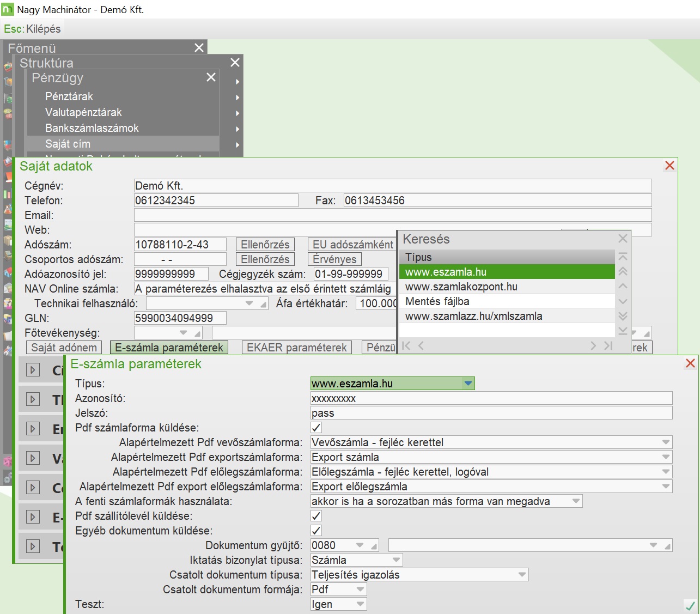Select Valutapénztárak in the Pénzügy menu
This screenshot has width=700, height=614.
point(83,112)
